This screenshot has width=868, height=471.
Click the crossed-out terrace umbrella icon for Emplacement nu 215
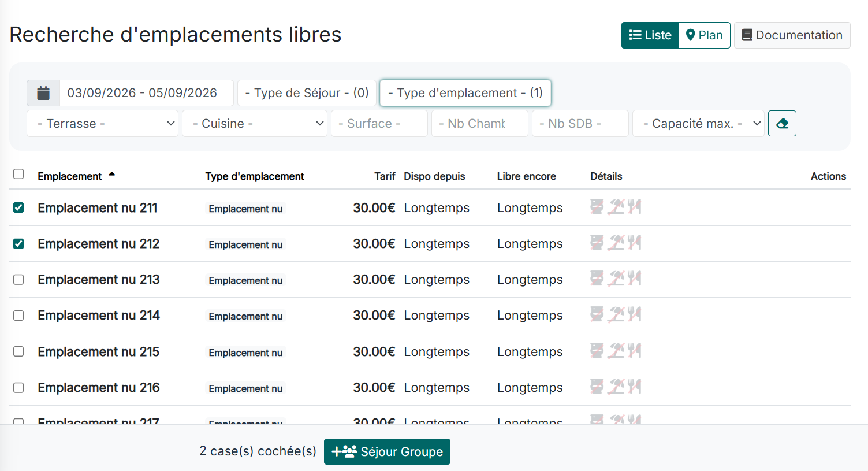(x=616, y=351)
